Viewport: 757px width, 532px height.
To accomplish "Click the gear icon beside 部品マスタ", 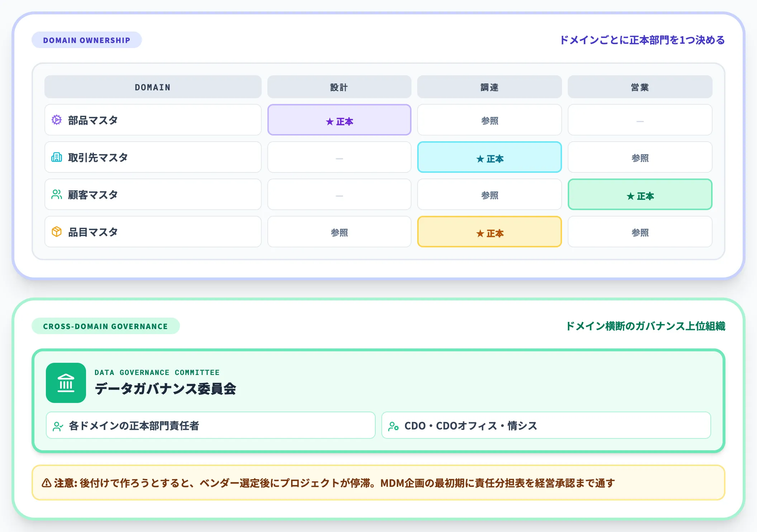I will click(57, 120).
